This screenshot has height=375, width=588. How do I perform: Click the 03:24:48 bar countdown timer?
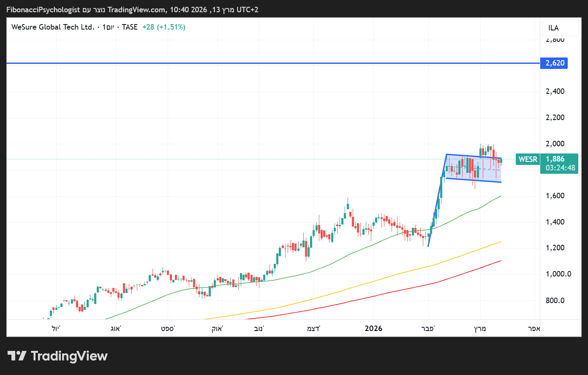560,168
